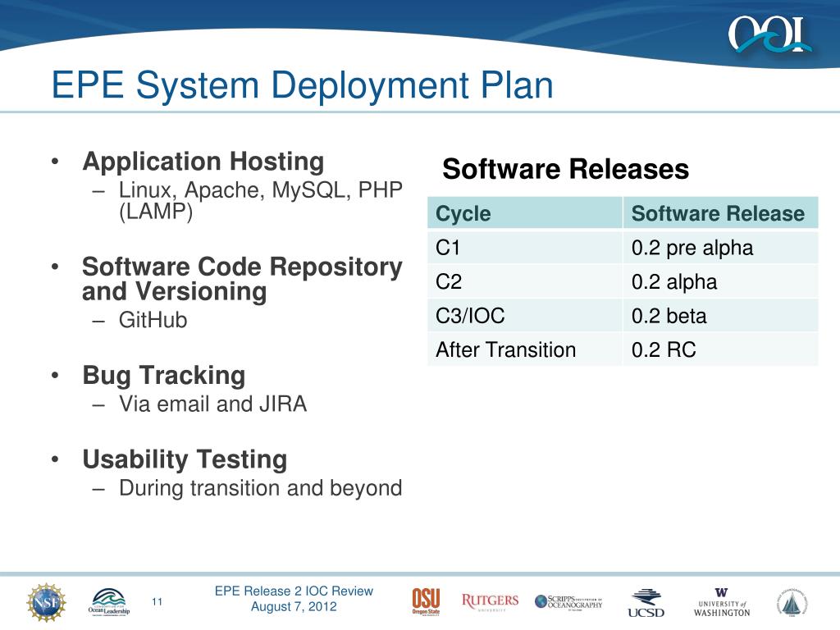Select the GitHub sub-bullet
Viewport: 840px width, 630px height.
click(153, 320)
